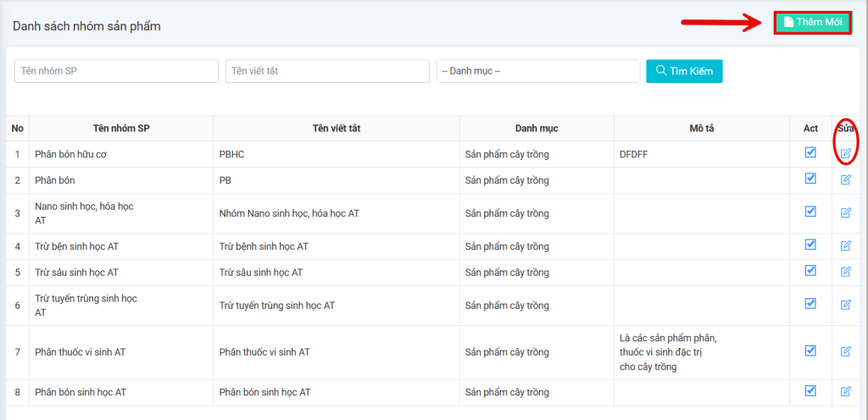
Task: Edit the Trừ sâu sinh học AT row
Action: [845, 272]
